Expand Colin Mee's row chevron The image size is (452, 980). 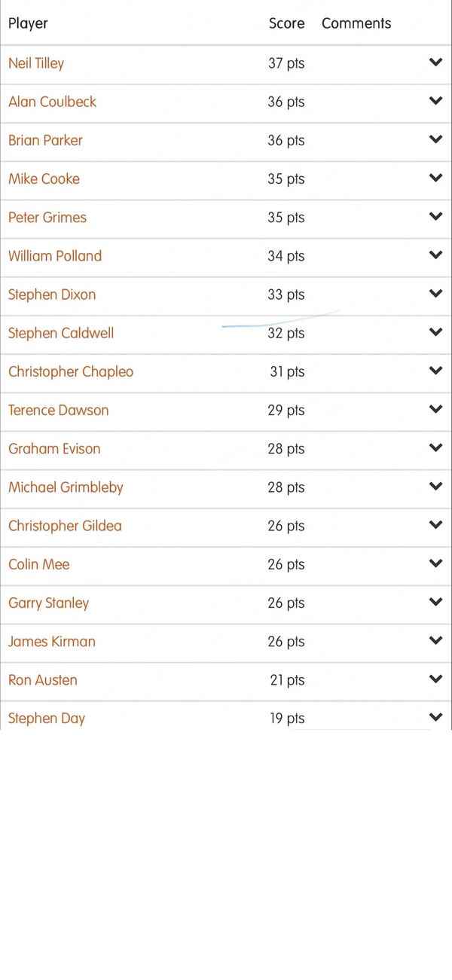tap(435, 563)
